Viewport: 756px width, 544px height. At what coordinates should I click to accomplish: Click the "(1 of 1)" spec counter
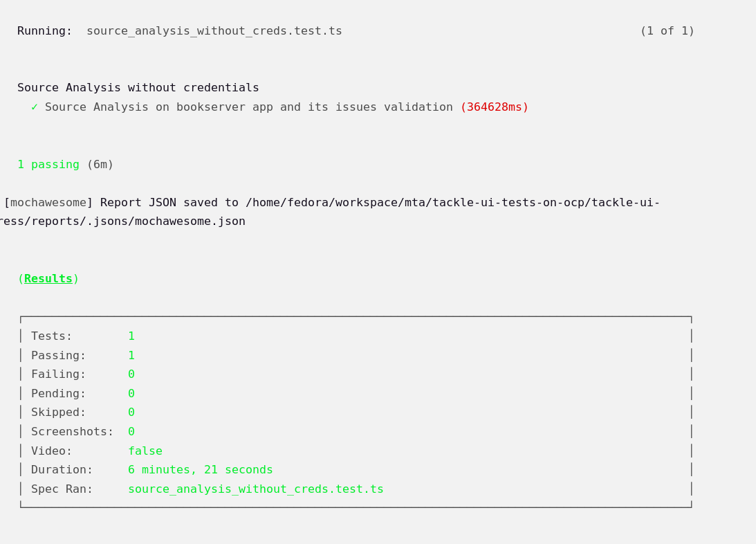coord(667,31)
